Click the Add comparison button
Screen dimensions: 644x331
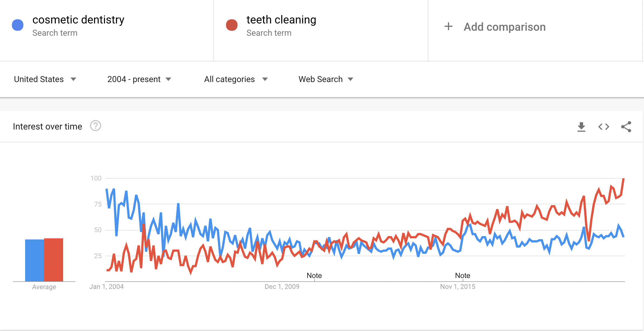[504, 27]
